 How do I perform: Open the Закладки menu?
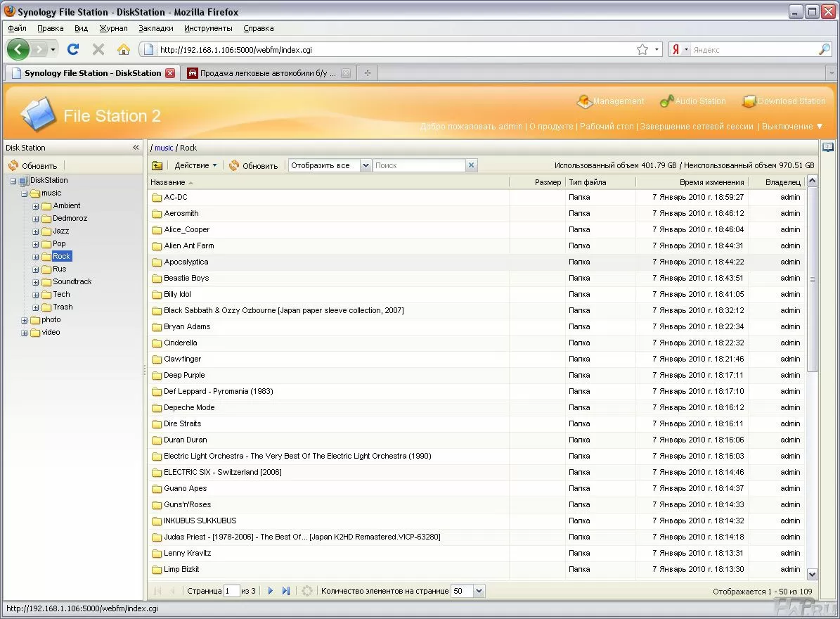pyautogui.click(x=155, y=28)
